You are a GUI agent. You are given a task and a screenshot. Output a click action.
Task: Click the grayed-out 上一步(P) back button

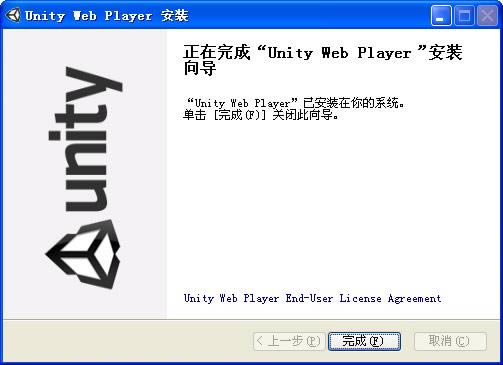[289, 341]
